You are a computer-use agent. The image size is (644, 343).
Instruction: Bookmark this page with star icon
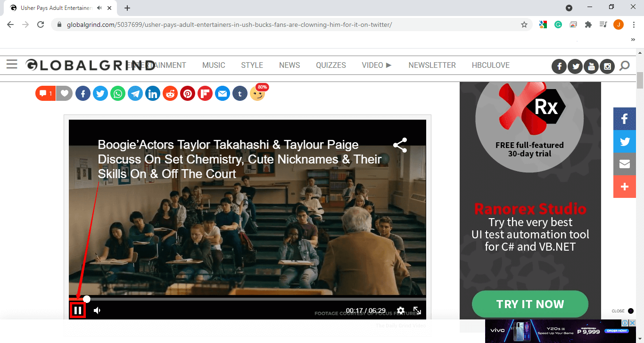(x=524, y=24)
